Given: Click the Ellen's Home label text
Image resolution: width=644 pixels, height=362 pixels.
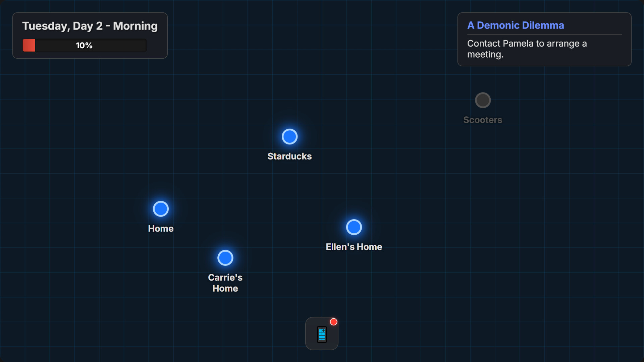Looking at the screenshot, I should (354, 247).
